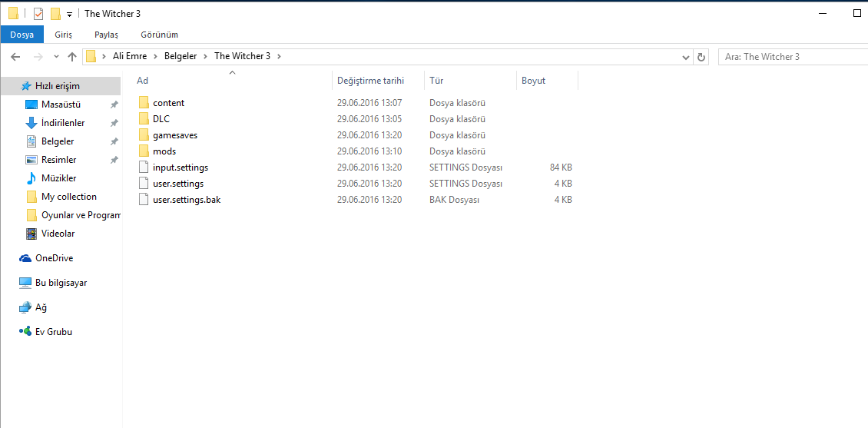Select Oyunlar ve Program folder in sidebar
868x428 pixels.
(73, 215)
